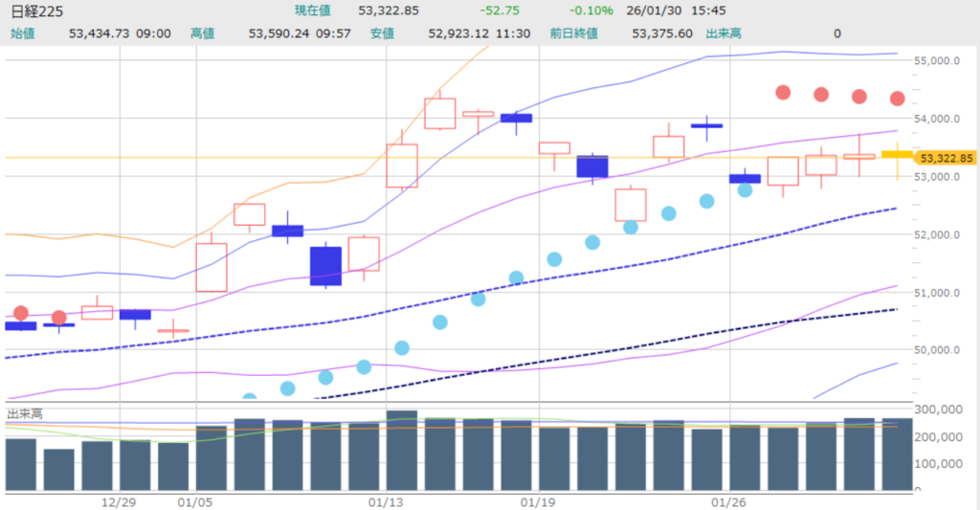Viewport: 980px width, 510px height.
Task: Select the 01/19 date label on time axis
Action: coord(539,501)
